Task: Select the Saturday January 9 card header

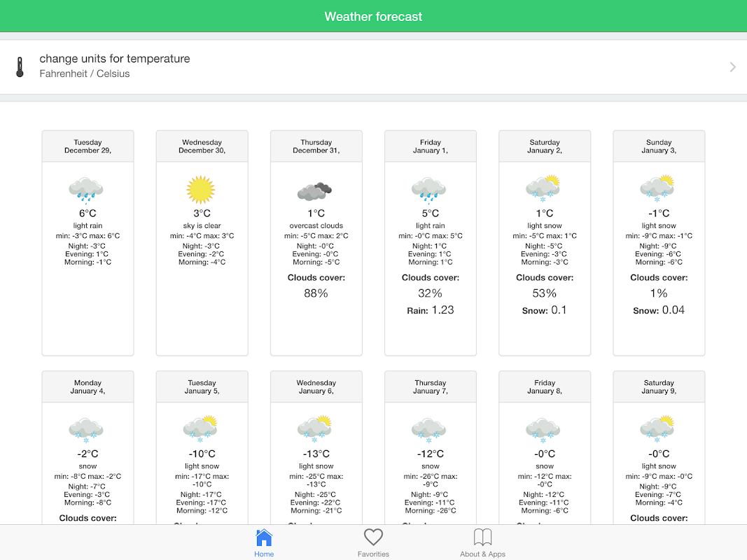Action: [x=659, y=386]
